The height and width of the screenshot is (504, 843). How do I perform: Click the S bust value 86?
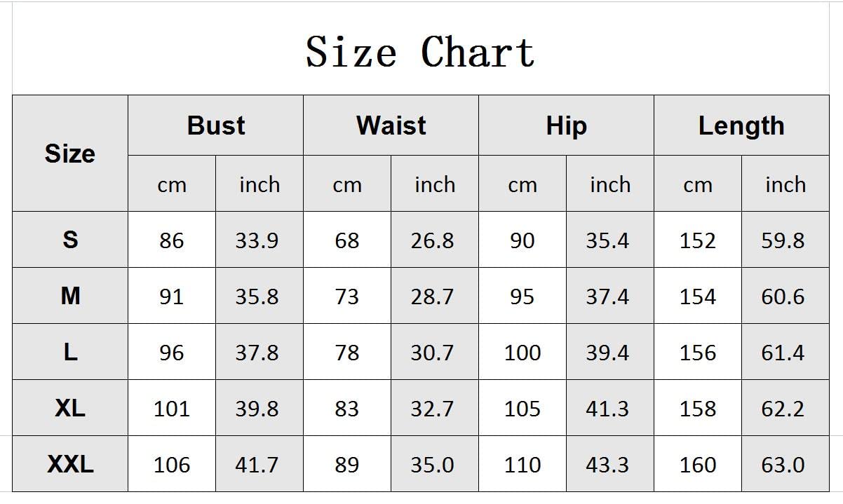(x=171, y=240)
